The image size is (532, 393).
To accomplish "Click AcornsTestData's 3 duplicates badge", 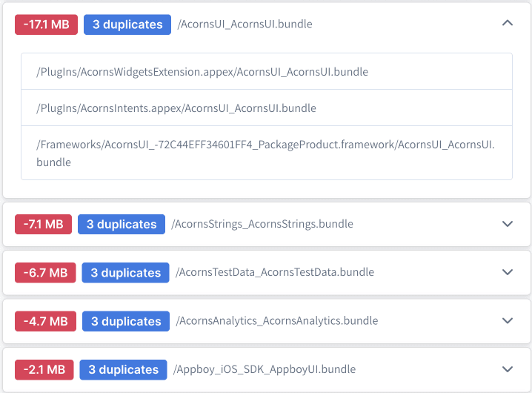I will click(126, 273).
